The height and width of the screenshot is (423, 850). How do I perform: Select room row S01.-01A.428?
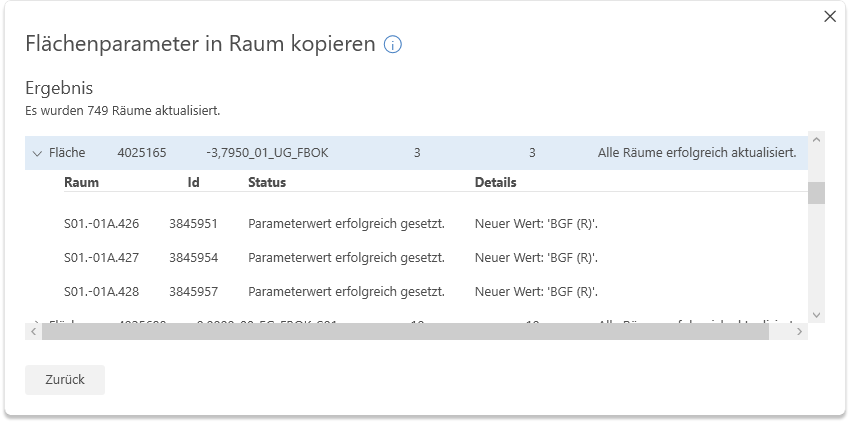[x=101, y=292]
